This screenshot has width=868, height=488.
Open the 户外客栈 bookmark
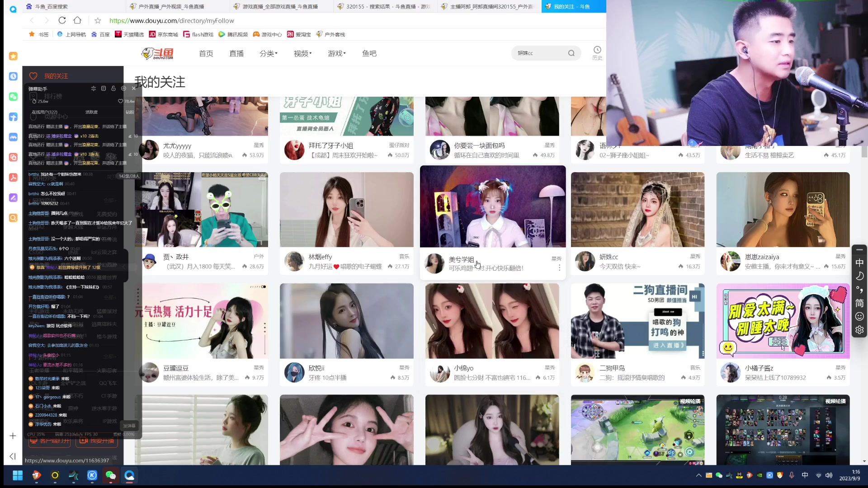[x=330, y=34]
